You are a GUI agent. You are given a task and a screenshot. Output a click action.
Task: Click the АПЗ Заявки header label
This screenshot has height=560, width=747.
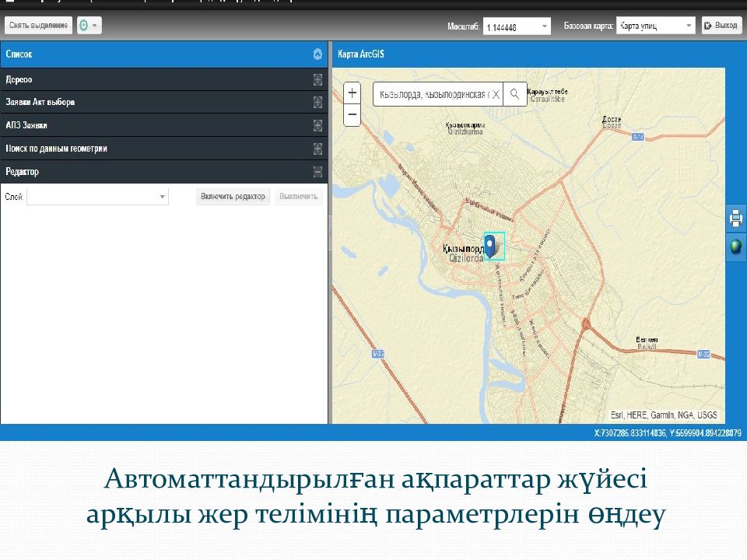pyautogui.click(x=26, y=125)
